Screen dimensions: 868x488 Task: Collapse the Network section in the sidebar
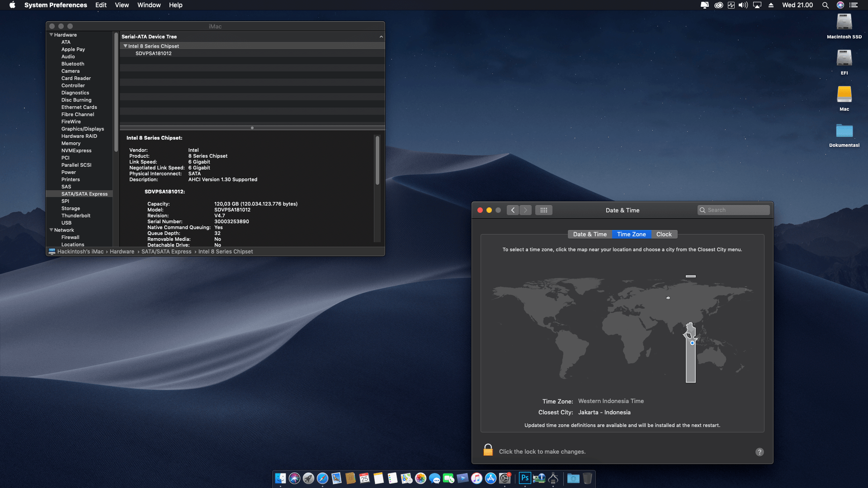click(51, 230)
